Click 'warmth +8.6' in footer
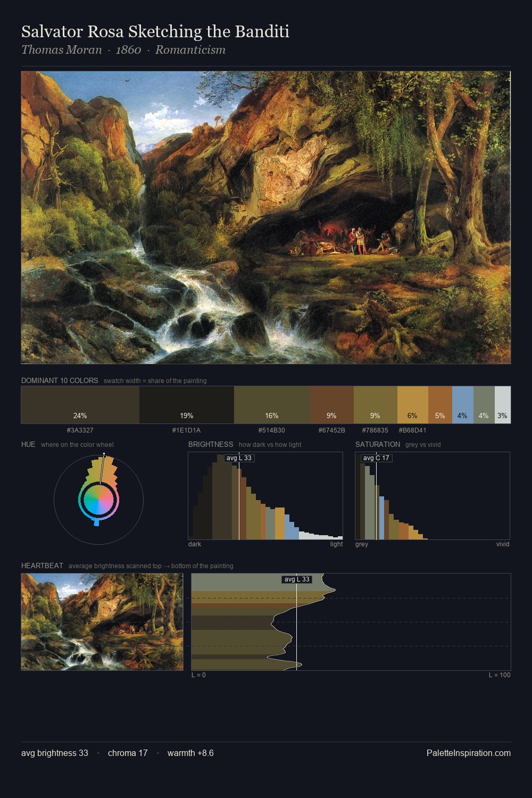The width and height of the screenshot is (532, 798). tap(190, 753)
